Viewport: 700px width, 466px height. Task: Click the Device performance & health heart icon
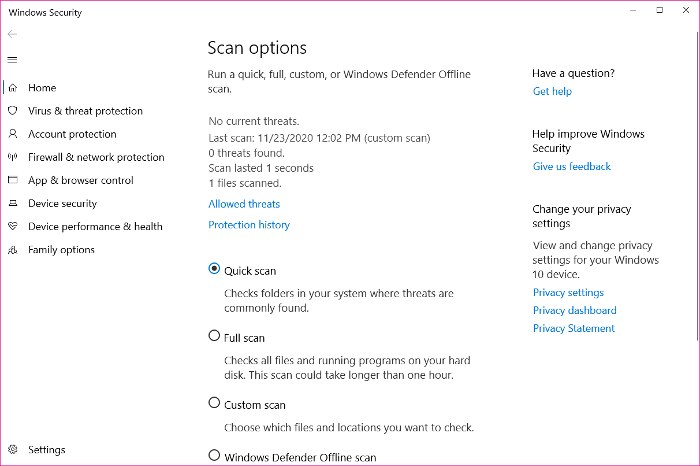point(12,226)
